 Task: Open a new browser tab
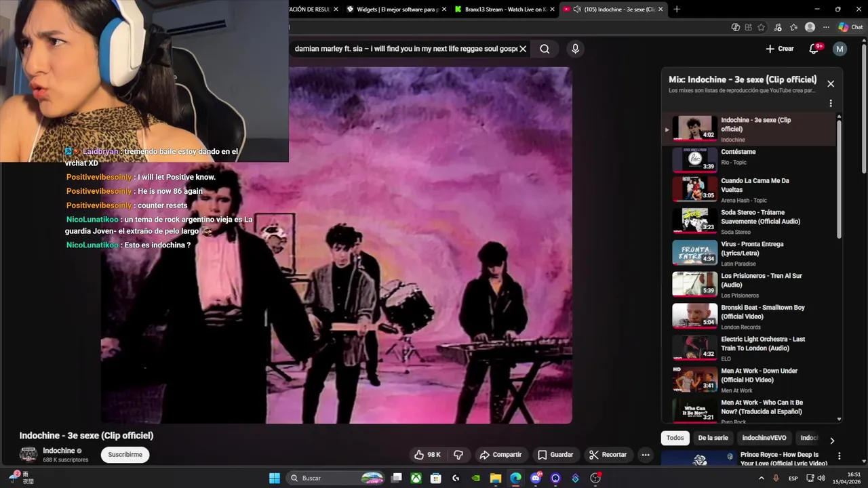tap(676, 9)
